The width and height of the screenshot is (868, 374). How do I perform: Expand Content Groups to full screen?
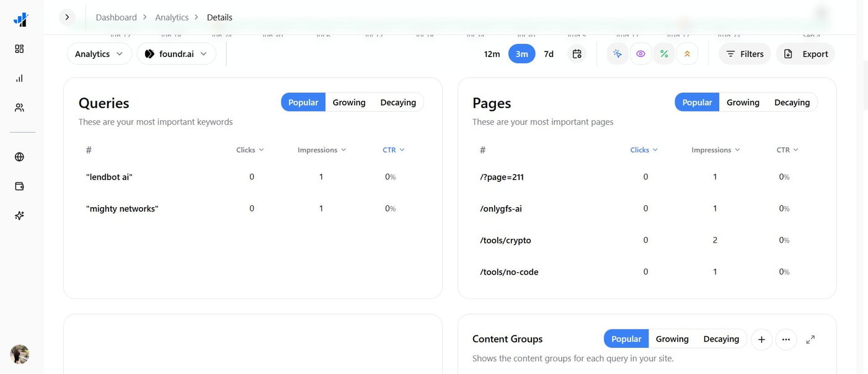[x=810, y=339]
